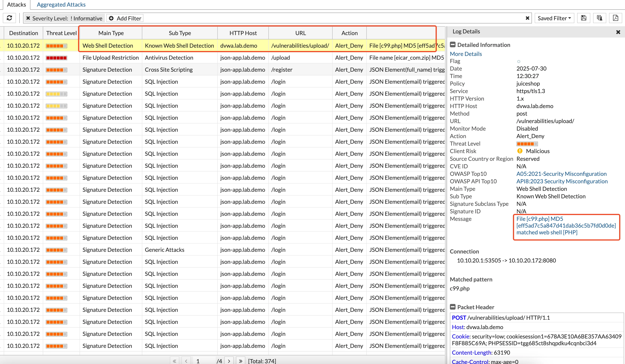Click the c99.php web shell message link
625x364 pixels.
[x=566, y=226]
